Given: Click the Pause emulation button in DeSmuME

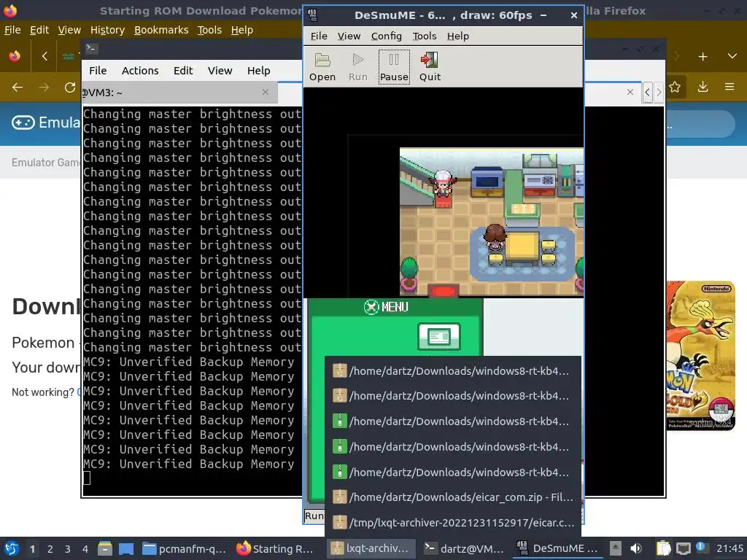Looking at the screenshot, I should tap(394, 67).
